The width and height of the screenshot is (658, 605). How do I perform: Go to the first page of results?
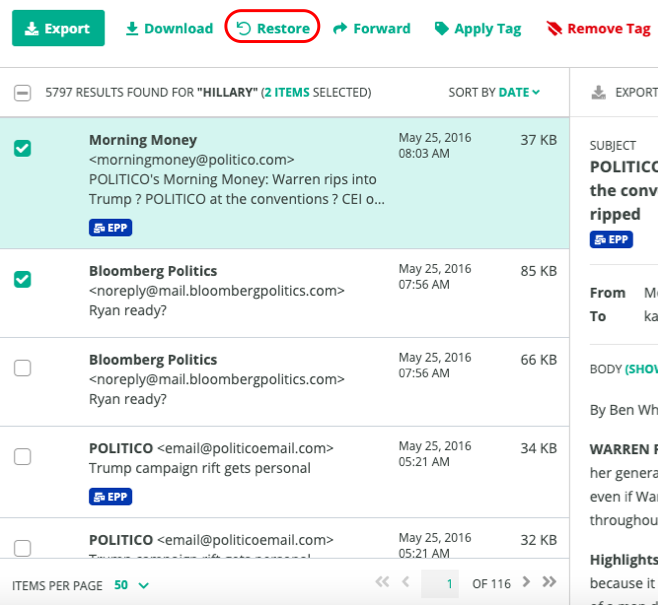pyautogui.click(x=382, y=582)
